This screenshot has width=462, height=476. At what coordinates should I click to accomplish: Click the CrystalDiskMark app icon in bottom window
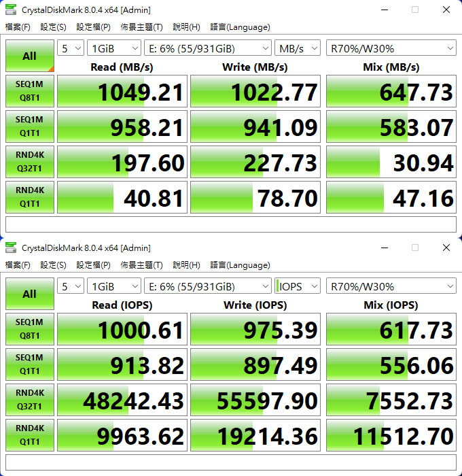(11, 248)
